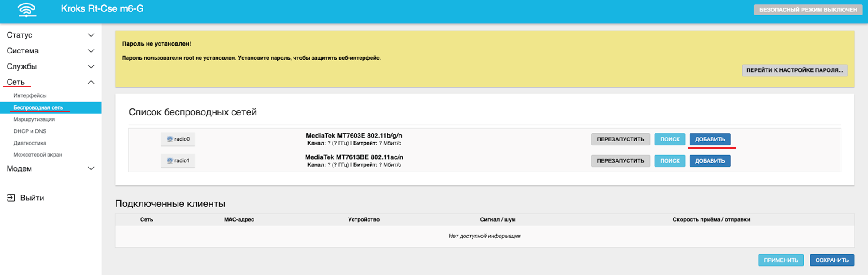Click the Wi-Fi logo icon in header

tap(27, 10)
